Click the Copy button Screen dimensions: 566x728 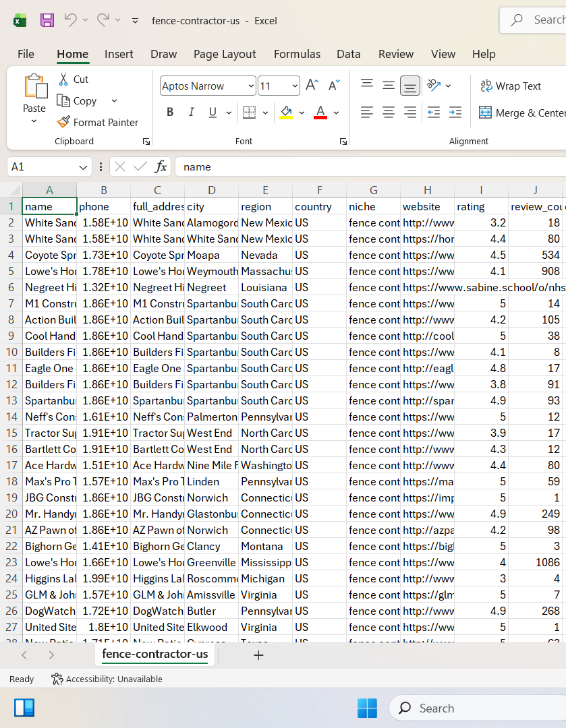click(x=77, y=100)
